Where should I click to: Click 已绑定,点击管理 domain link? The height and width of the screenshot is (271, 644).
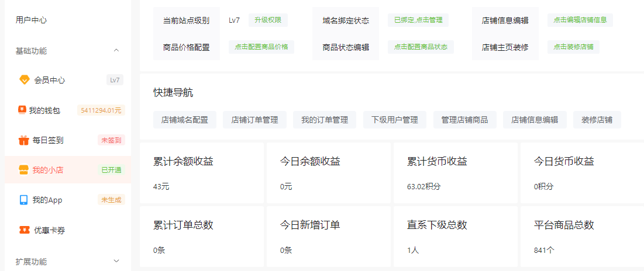click(x=418, y=20)
